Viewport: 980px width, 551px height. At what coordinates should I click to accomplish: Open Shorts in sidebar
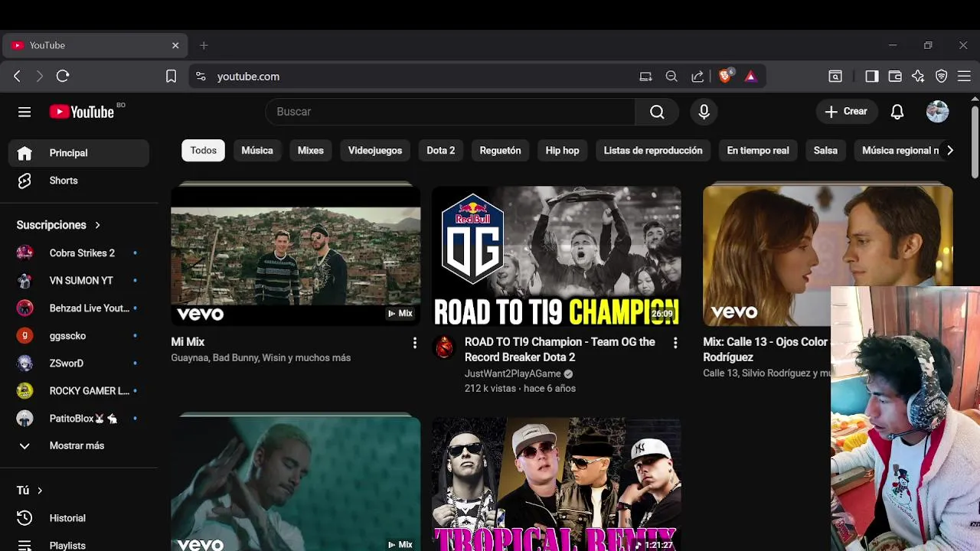[79, 181]
